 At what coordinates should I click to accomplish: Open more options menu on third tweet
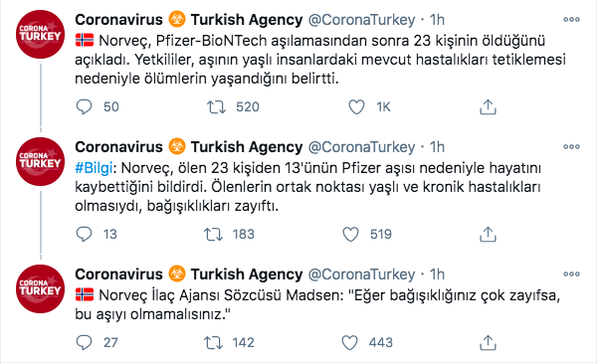tap(571, 274)
